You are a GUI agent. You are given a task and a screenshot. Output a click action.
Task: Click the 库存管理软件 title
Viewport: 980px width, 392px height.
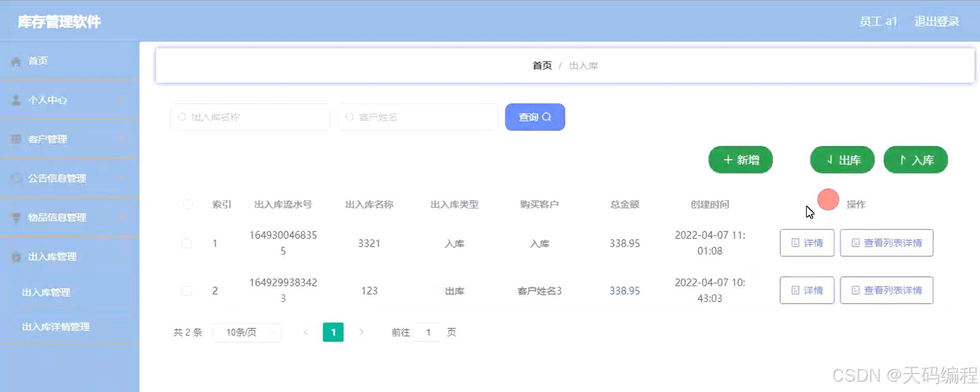tap(60, 22)
